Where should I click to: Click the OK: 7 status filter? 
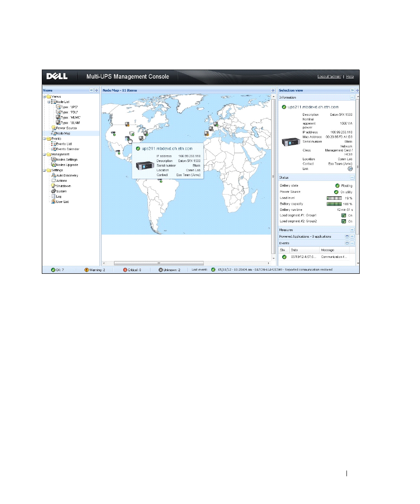[58, 270]
